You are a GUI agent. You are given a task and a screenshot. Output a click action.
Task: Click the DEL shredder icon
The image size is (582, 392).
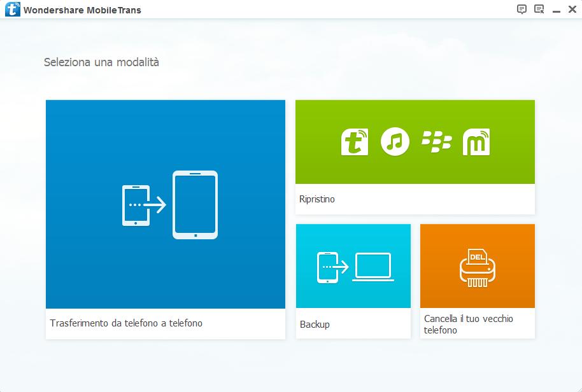pyautogui.click(x=477, y=266)
